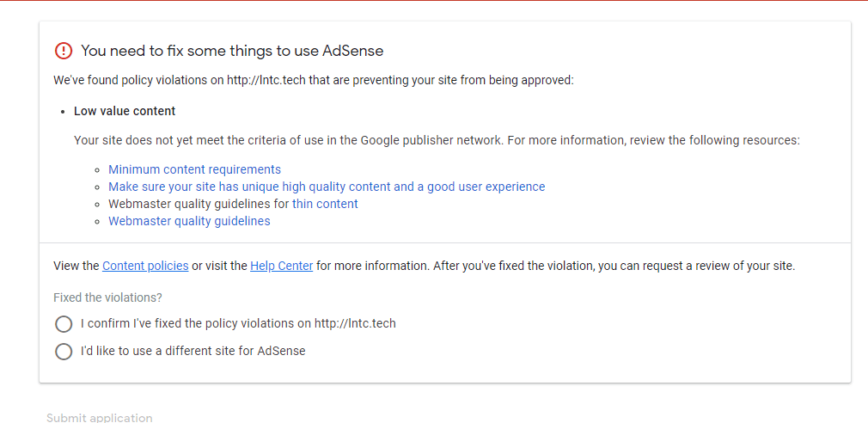Open the Minimum content requirements link
The image size is (868, 423).
(194, 169)
